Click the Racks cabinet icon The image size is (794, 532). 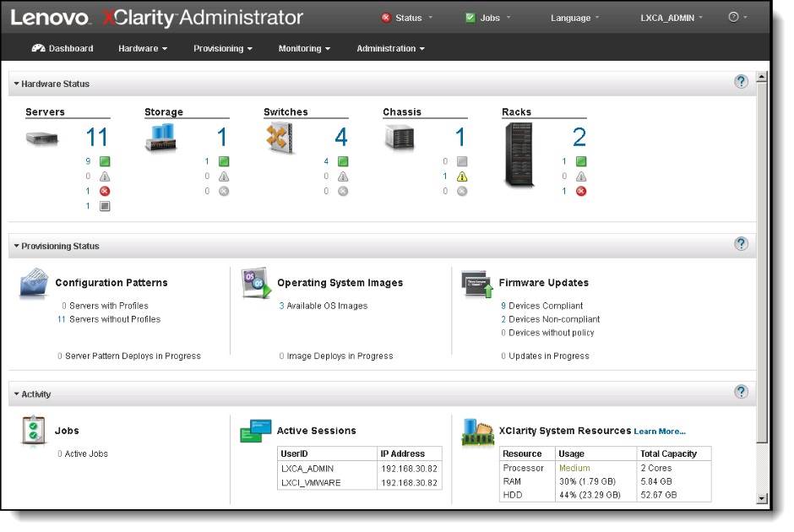coord(518,155)
